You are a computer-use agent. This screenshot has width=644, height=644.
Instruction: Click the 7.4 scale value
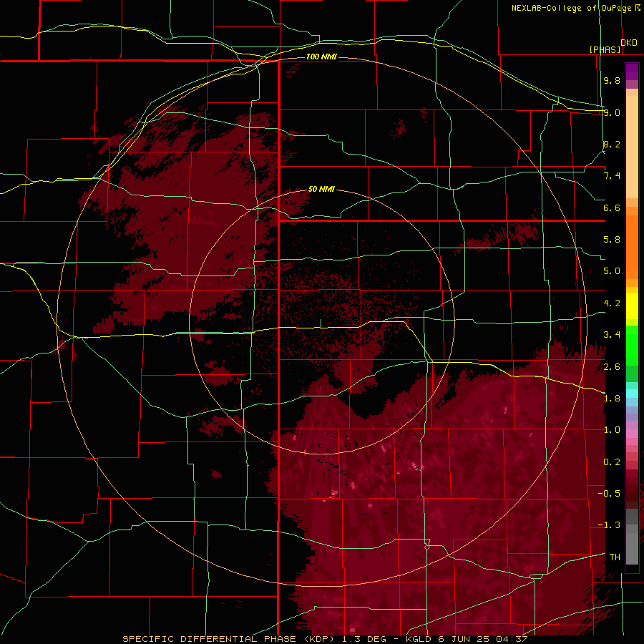612,176
